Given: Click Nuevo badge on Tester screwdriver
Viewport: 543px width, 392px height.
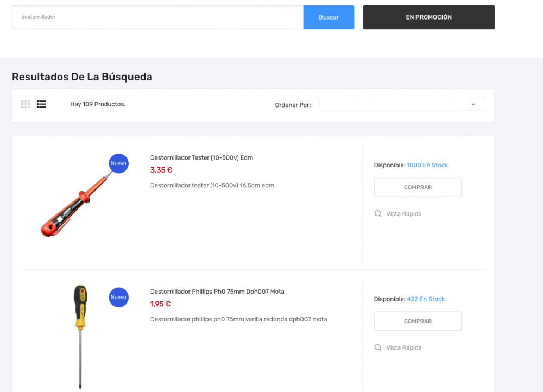Looking at the screenshot, I should coord(118,163).
